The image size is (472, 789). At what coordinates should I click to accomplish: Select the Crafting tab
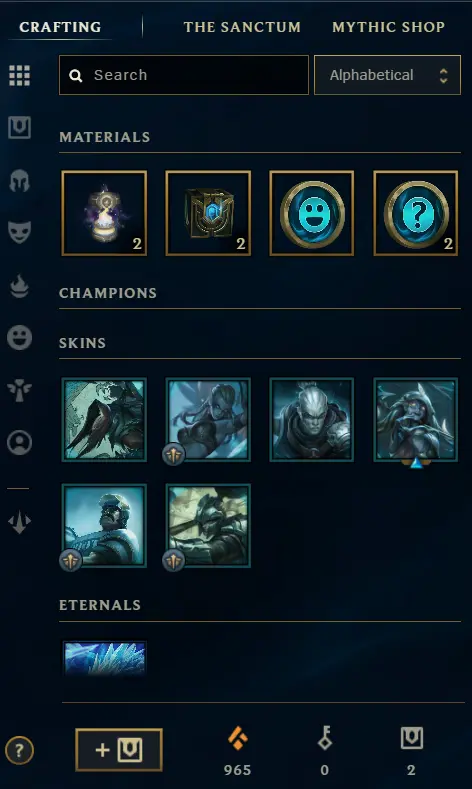(60, 27)
